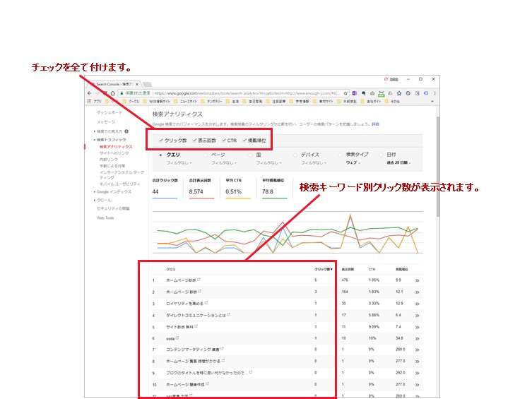
Task: Select the ページ radio button
Action: pyautogui.click(x=206, y=155)
